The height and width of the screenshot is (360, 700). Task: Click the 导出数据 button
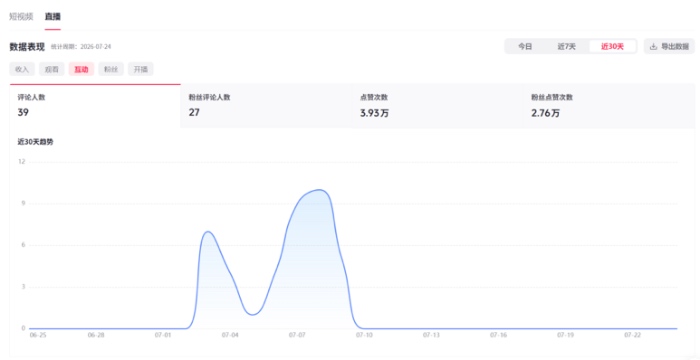(x=669, y=46)
